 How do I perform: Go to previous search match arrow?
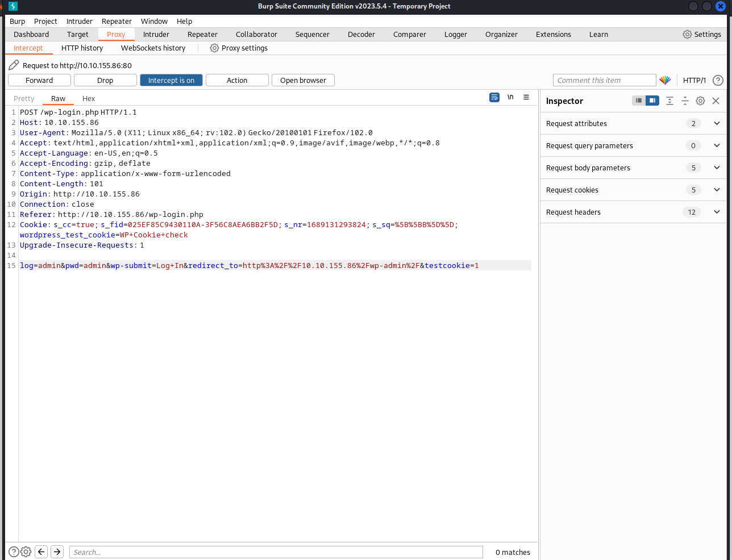click(41, 551)
